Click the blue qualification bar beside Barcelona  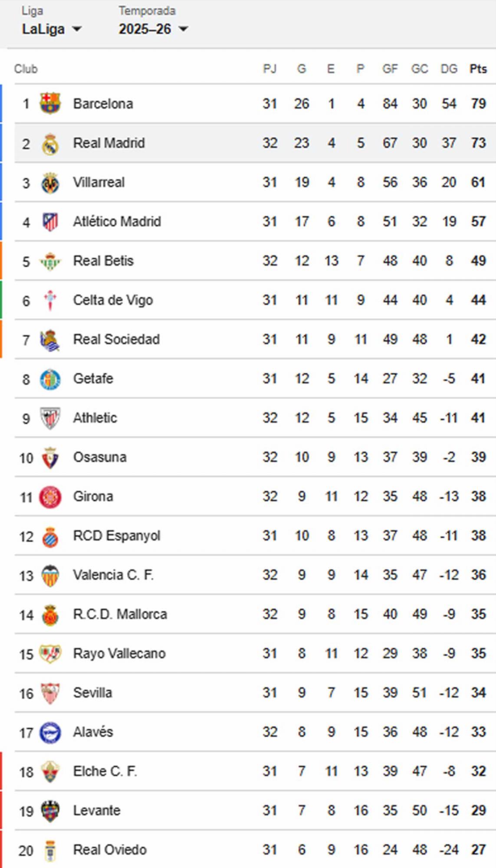click(x=2, y=103)
